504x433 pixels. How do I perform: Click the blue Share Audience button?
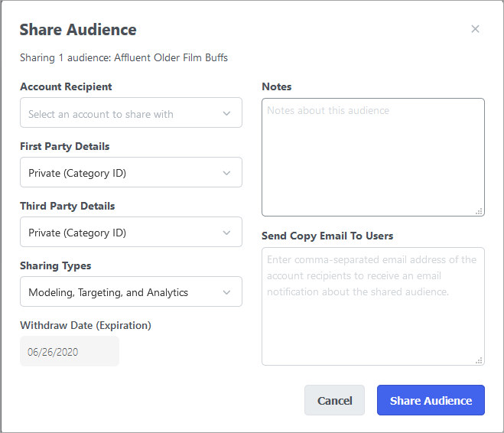[x=431, y=400]
